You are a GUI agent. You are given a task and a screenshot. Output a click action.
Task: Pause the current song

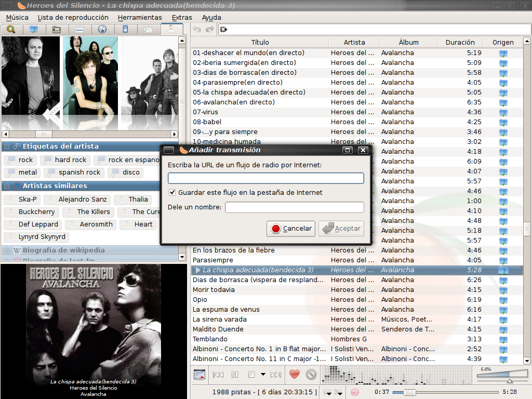point(235,375)
